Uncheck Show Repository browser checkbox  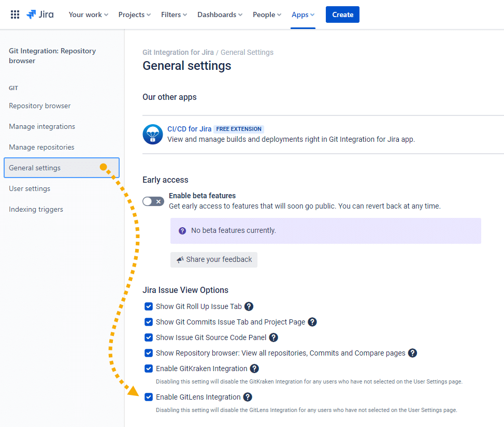[149, 353]
